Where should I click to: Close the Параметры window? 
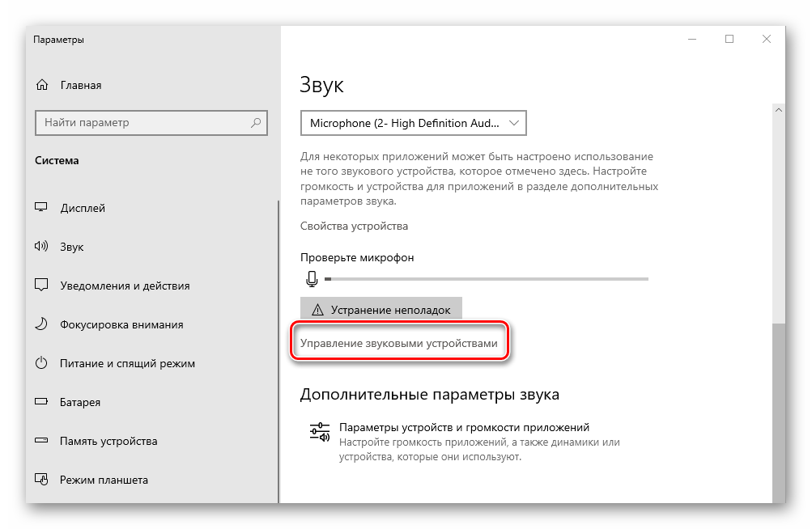point(767,39)
